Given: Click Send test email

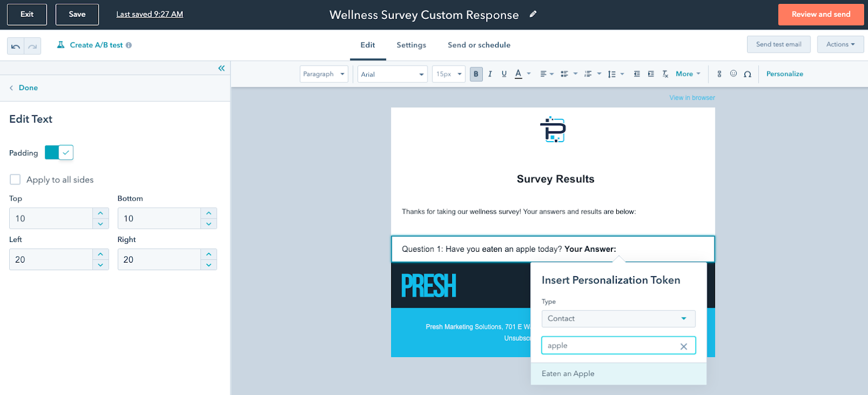Looking at the screenshot, I should point(778,44).
